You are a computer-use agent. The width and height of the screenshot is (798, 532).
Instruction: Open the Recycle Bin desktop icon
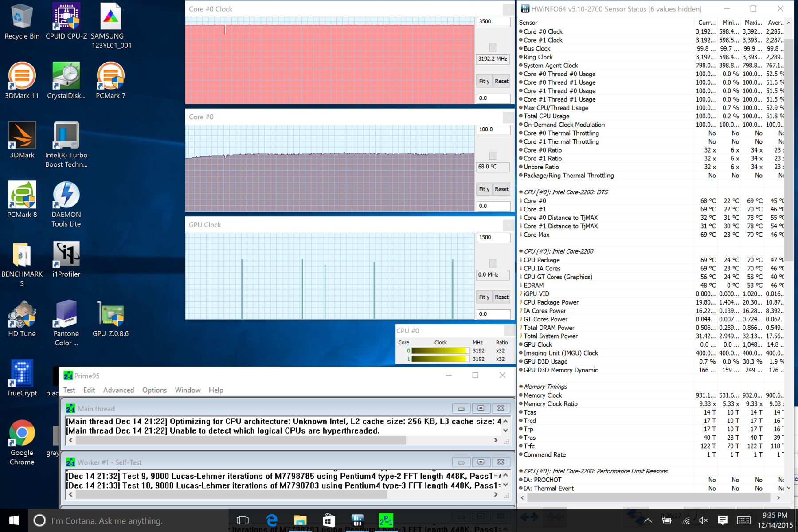22,21
